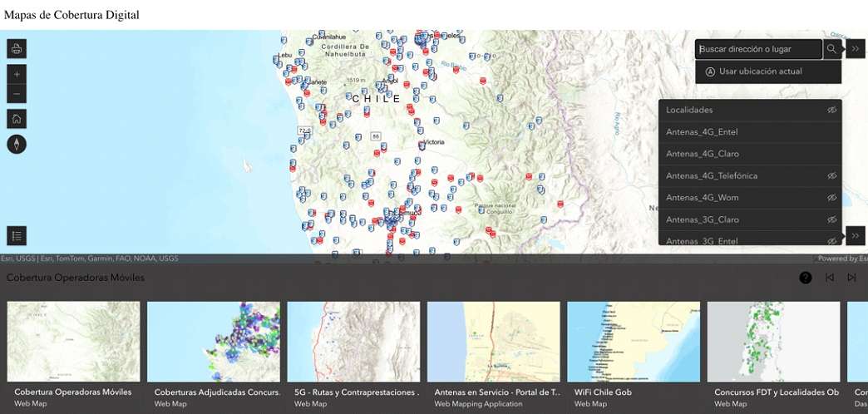Click Usar ubicación actual

click(760, 71)
